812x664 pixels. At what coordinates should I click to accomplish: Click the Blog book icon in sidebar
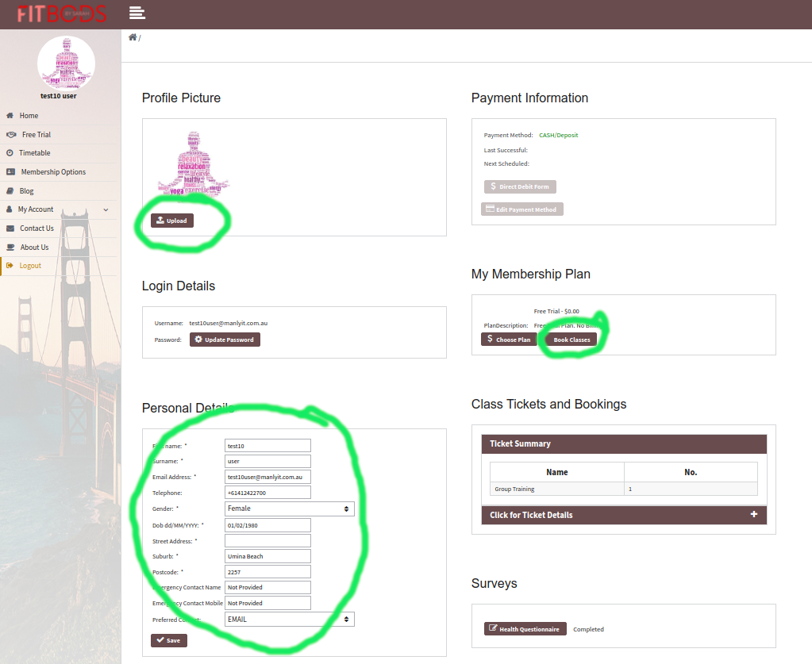[x=10, y=191]
